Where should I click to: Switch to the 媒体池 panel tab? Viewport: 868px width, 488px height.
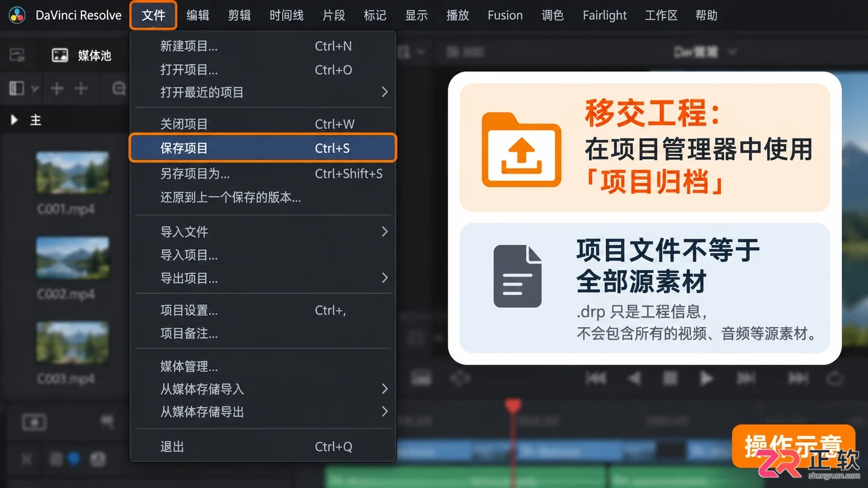pyautogui.click(x=82, y=55)
